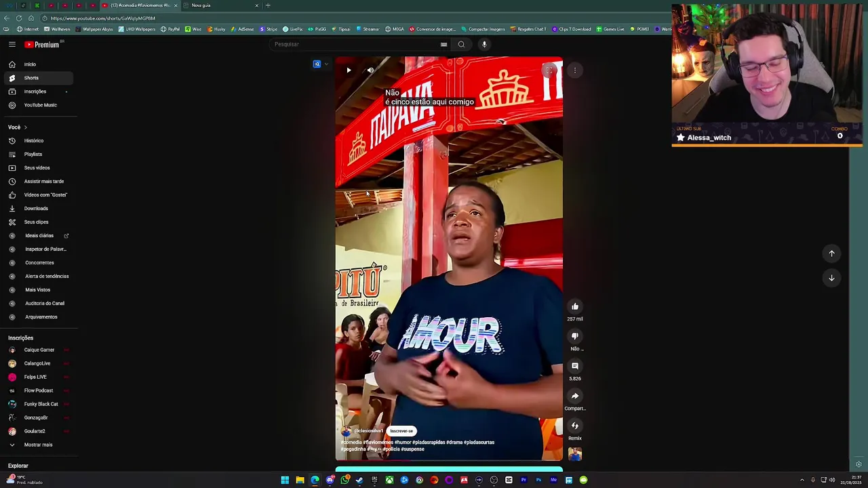Open CalangoLive channel subscription

point(37,363)
